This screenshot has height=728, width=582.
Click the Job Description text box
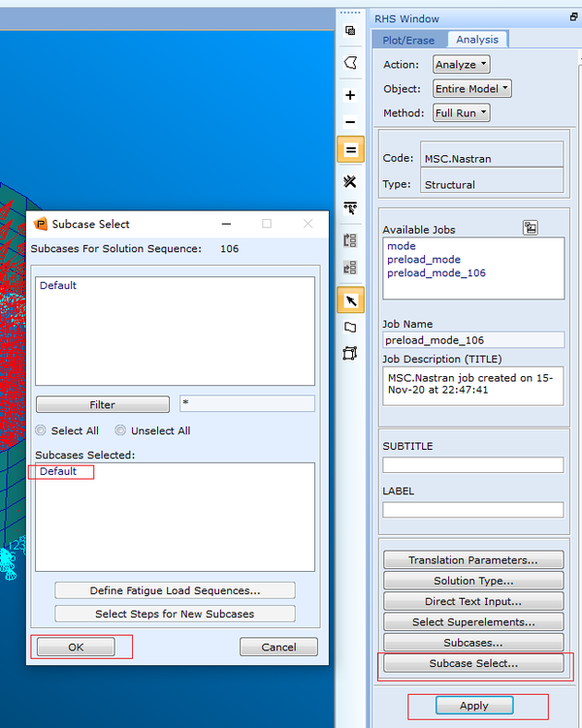(x=473, y=386)
